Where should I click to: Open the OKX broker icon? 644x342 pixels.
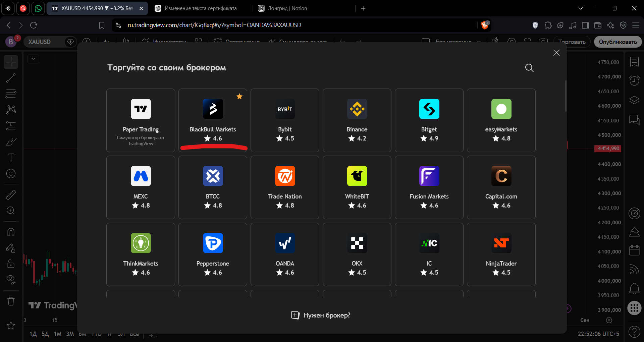(x=357, y=243)
